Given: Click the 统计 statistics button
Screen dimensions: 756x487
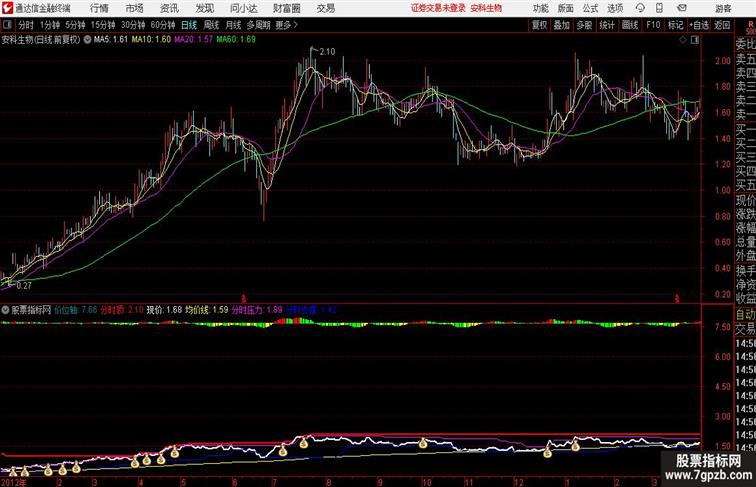Looking at the screenshot, I should point(607,25).
